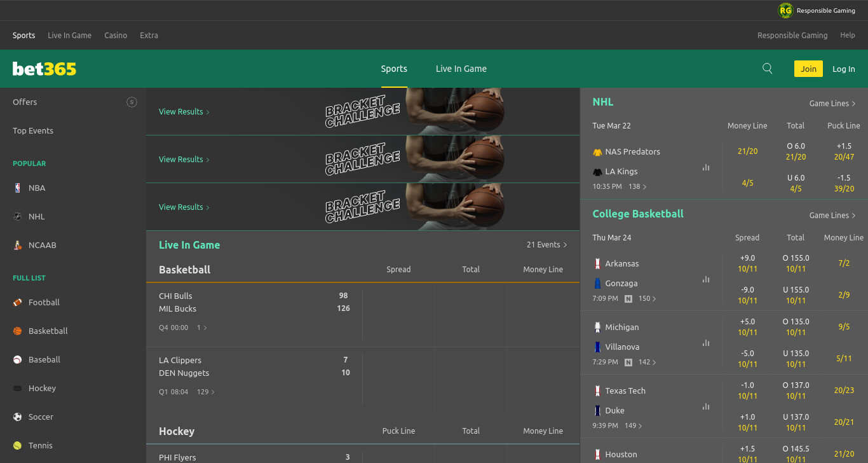Open the search magnifier icon

(x=768, y=69)
